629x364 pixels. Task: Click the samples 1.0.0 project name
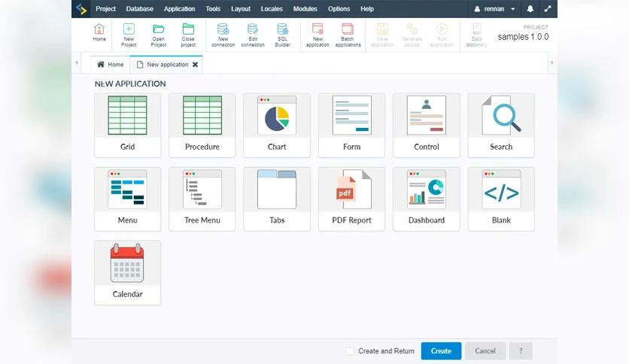click(523, 37)
